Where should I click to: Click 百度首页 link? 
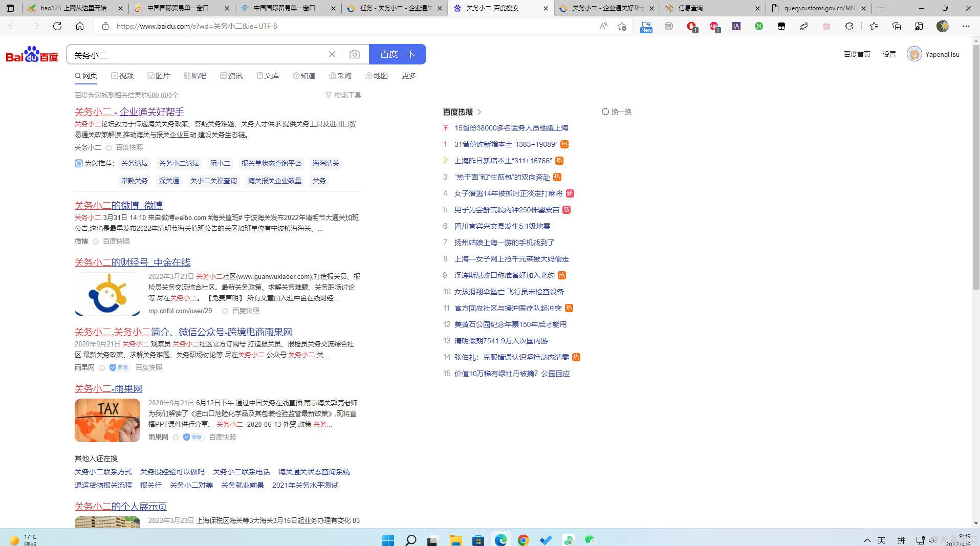pos(857,54)
